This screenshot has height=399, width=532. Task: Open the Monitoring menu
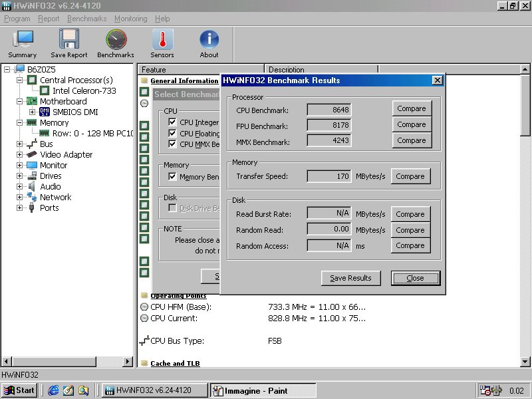(130, 19)
